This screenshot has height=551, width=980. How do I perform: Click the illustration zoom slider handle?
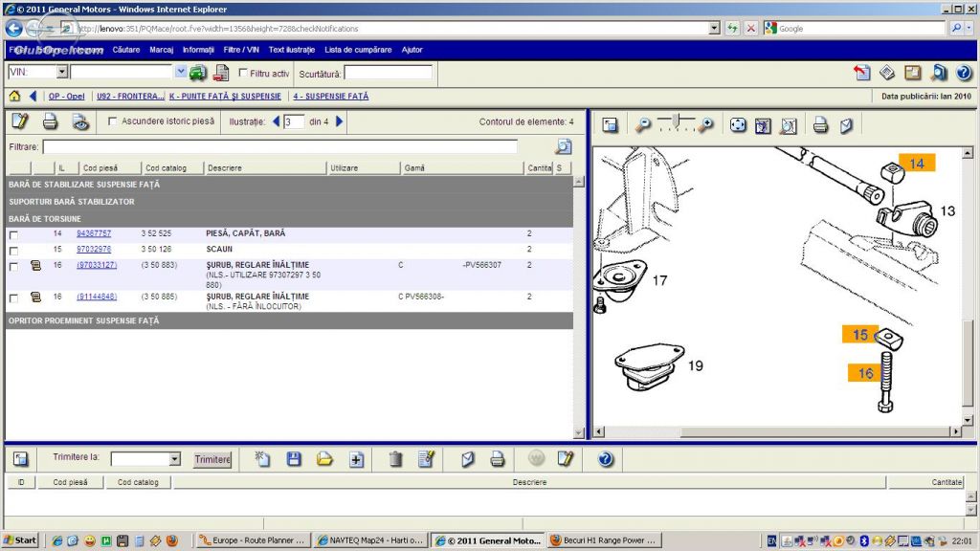675,121
